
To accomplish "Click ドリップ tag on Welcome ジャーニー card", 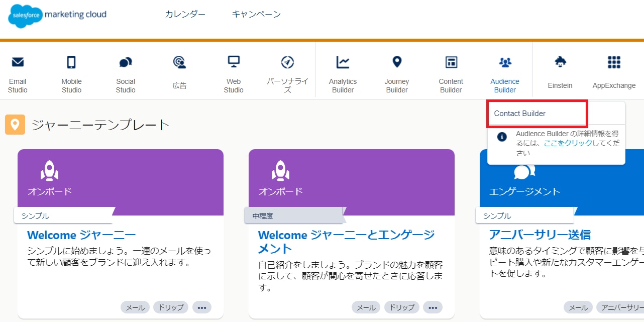I will point(171,307).
